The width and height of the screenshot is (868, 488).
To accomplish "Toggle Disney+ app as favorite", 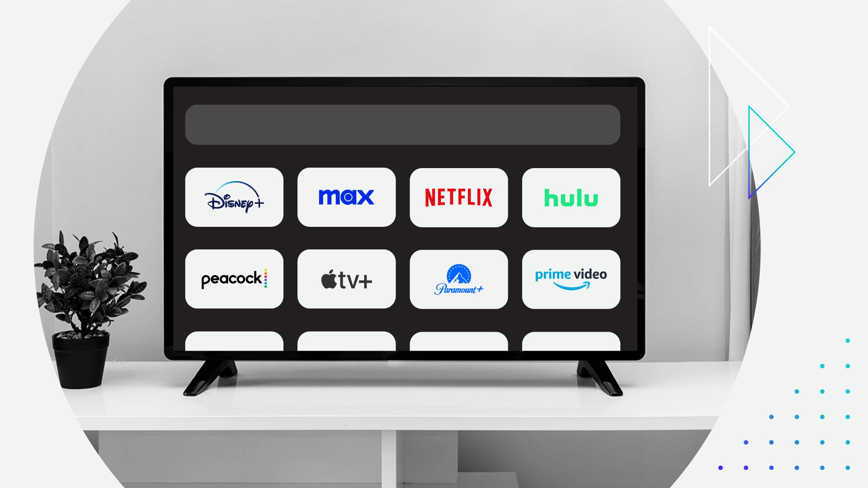I will point(235,196).
